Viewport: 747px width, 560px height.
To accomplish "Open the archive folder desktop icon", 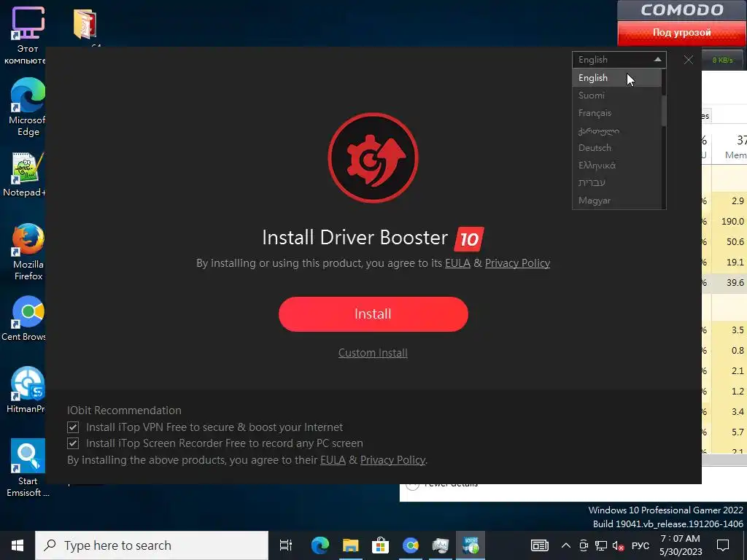I will point(85,25).
